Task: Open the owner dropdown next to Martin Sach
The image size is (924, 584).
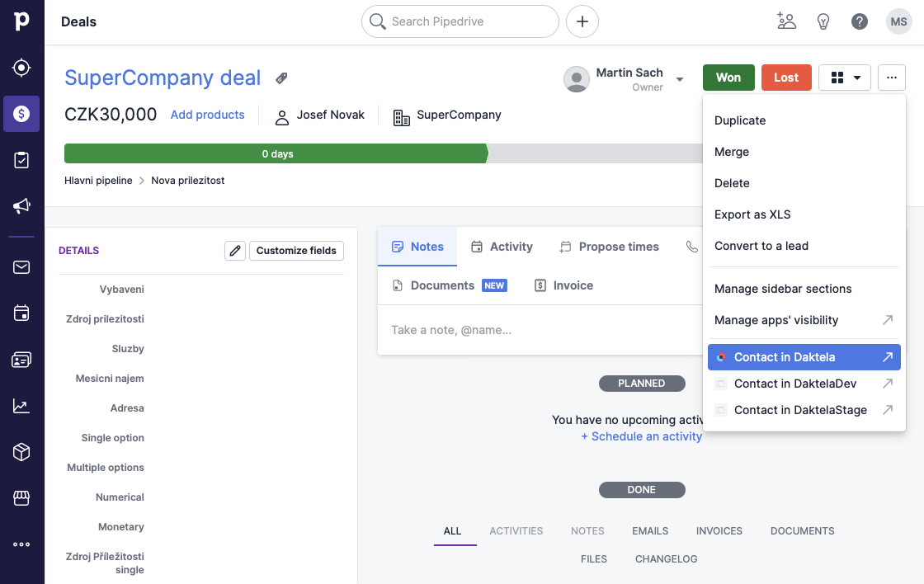Action: tap(679, 78)
